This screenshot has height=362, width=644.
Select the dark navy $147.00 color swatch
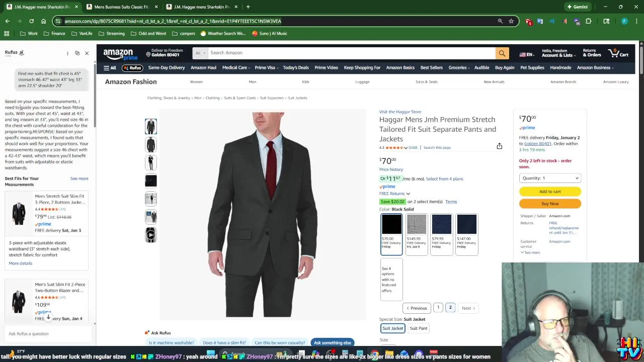(x=466, y=234)
